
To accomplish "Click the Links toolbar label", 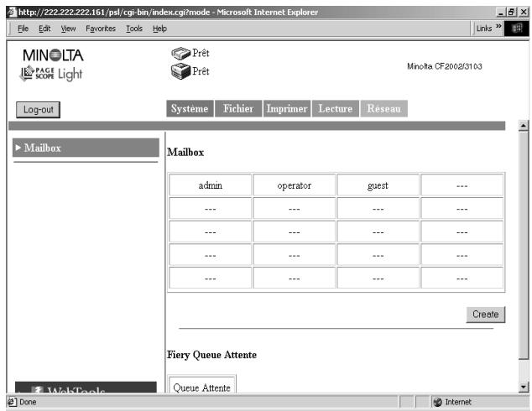I will pyautogui.click(x=484, y=29).
